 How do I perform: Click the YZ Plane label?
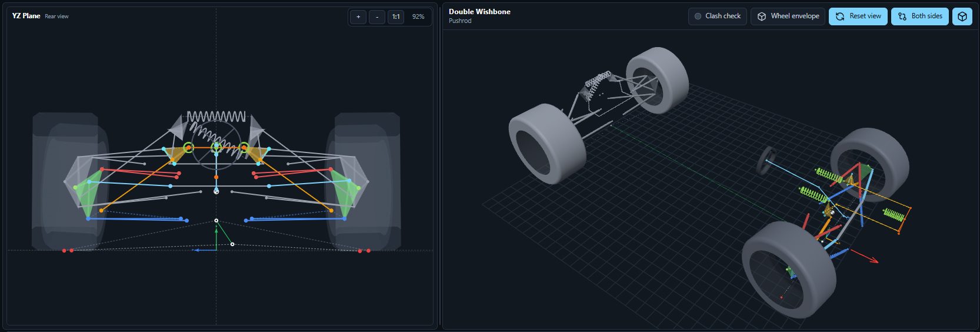pos(26,16)
